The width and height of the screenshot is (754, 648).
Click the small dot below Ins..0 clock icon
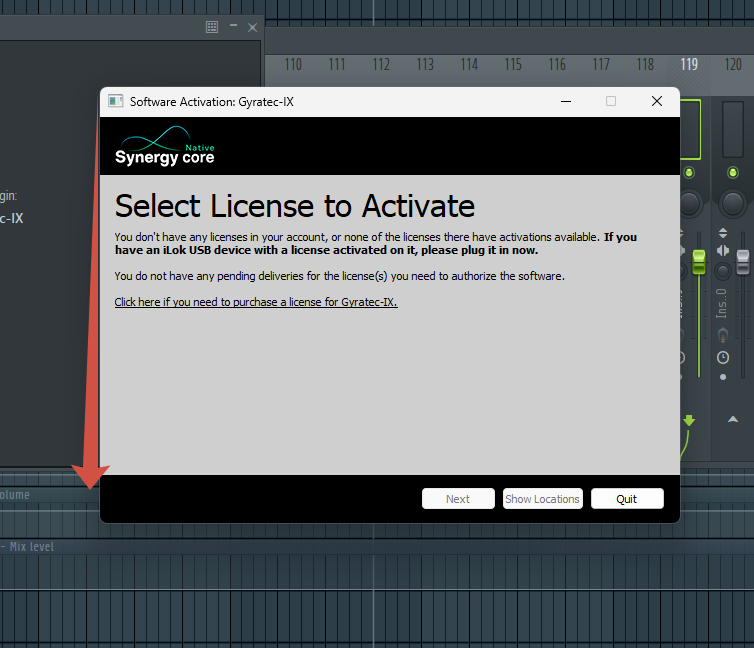[x=723, y=377]
